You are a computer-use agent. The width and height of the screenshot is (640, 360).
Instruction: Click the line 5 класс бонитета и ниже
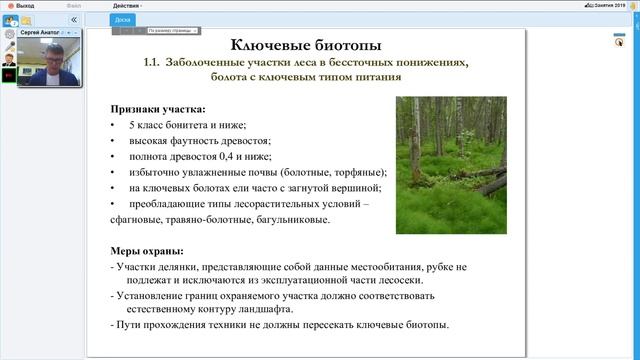[188, 125]
